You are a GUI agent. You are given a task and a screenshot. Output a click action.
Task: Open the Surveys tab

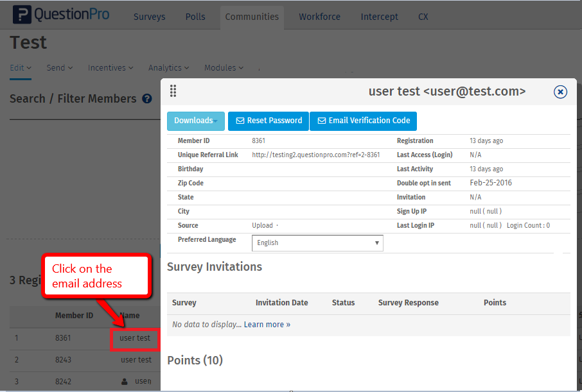[149, 17]
